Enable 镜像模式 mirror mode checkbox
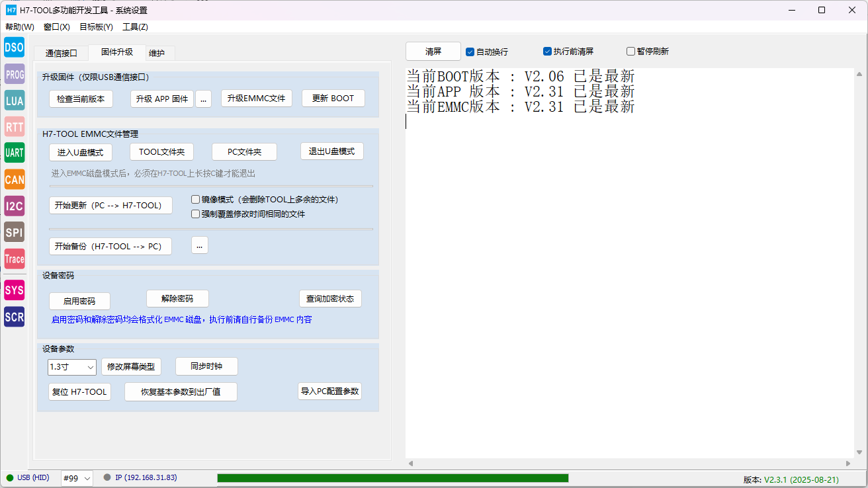Image resolution: width=868 pixels, height=488 pixels. point(195,199)
